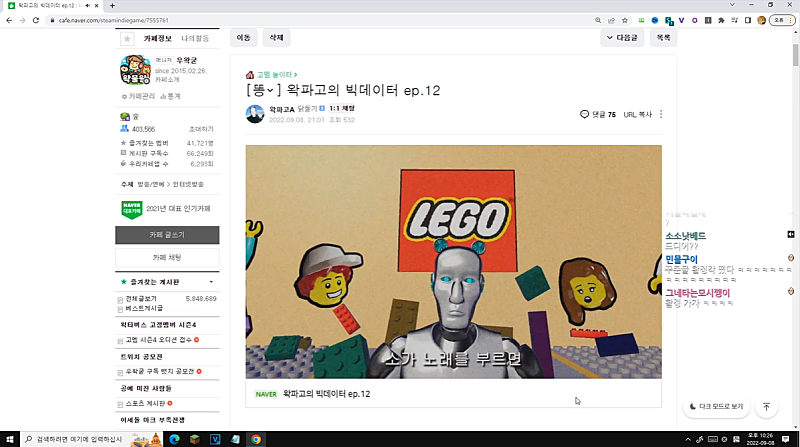This screenshot has height=447, width=800.
Task: Click the 초대하기 invite link
Action: (201, 129)
